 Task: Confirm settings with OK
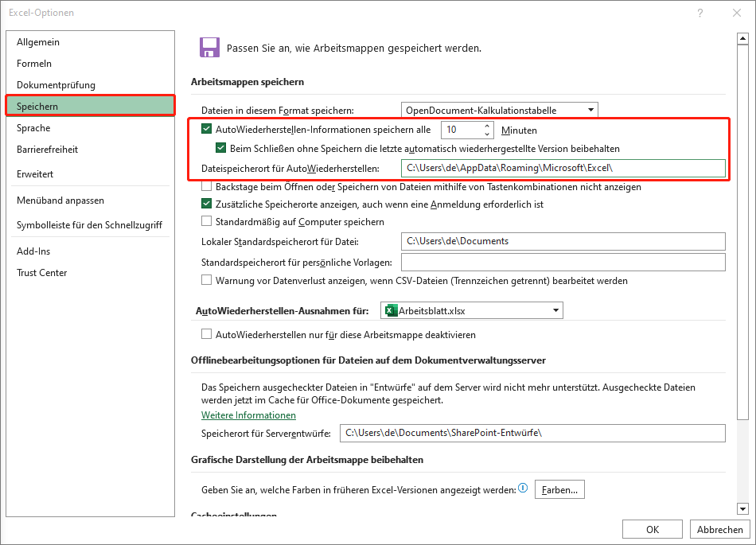point(652,528)
